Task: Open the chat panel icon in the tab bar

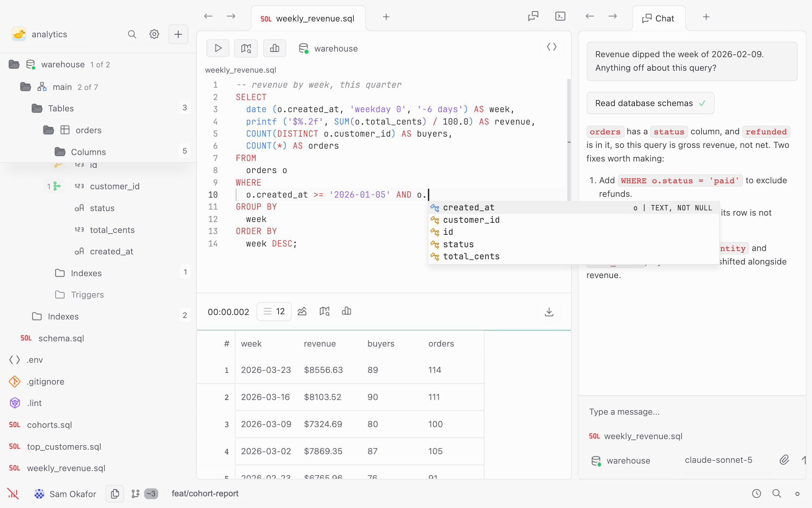Action: pyautogui.click(x=533, y=16)
